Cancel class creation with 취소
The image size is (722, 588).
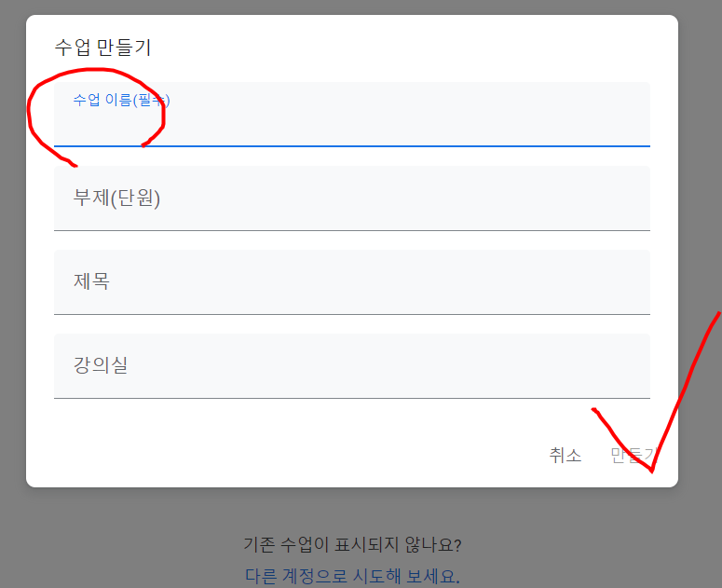pyautogui.click(x=565, y=456)
